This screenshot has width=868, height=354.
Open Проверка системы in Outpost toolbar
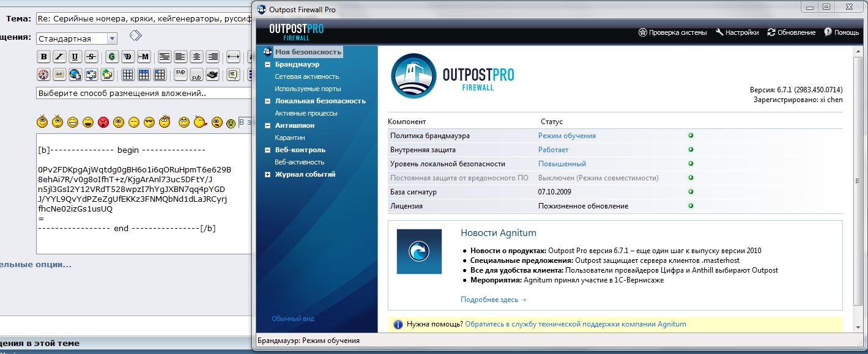673,32
